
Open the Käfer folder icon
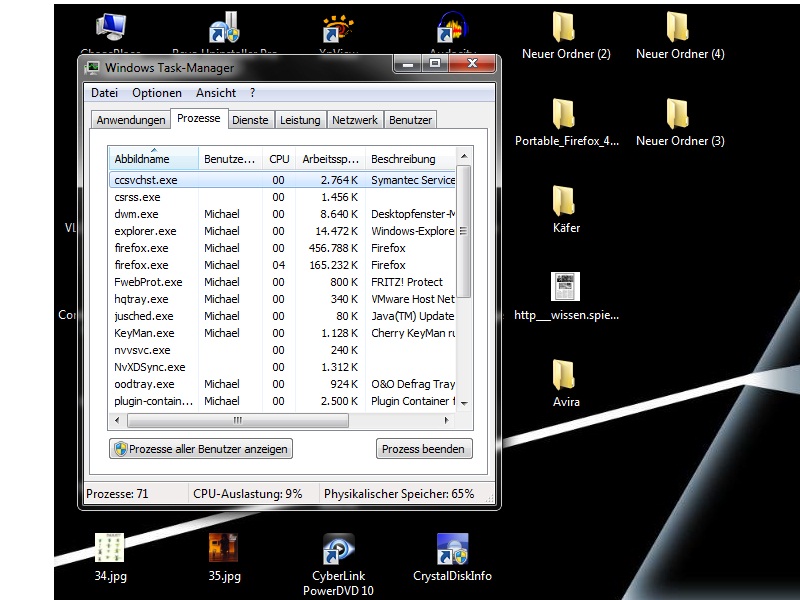[x=563, y=201]
